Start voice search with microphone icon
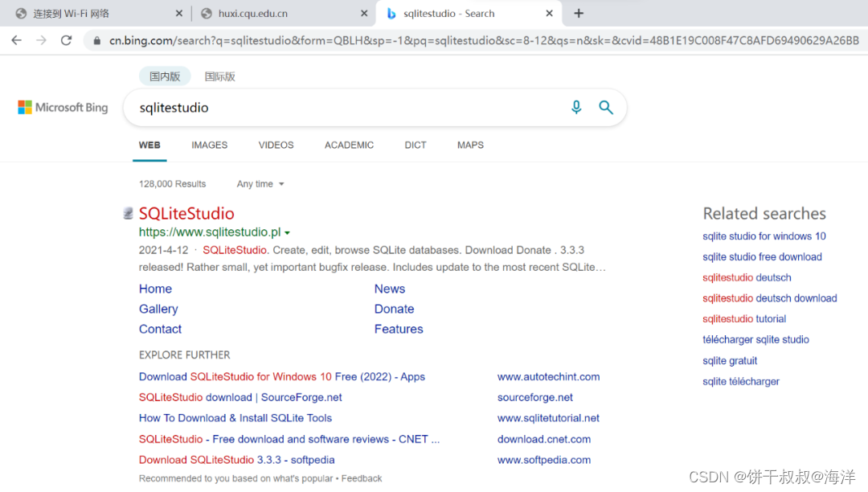Viewport: 868px width, 492px height. (576, 108)
